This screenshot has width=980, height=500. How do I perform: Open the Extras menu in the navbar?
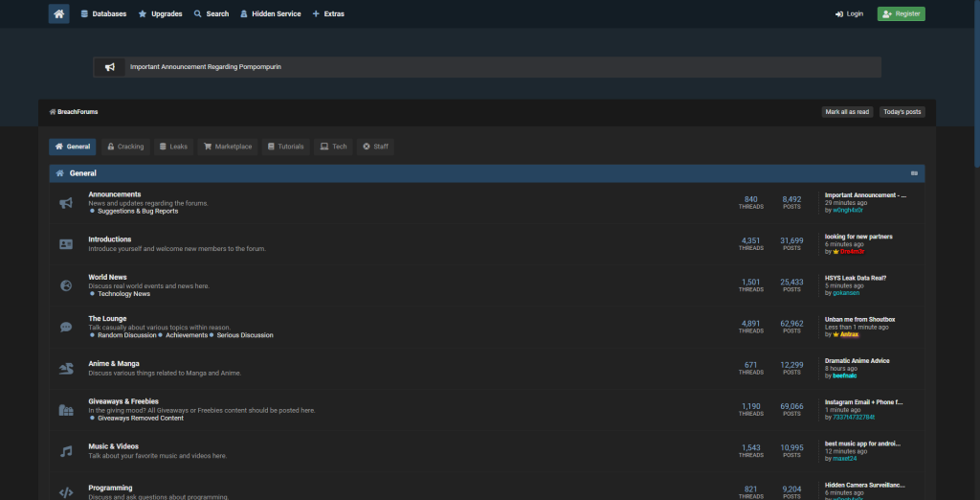328,14
